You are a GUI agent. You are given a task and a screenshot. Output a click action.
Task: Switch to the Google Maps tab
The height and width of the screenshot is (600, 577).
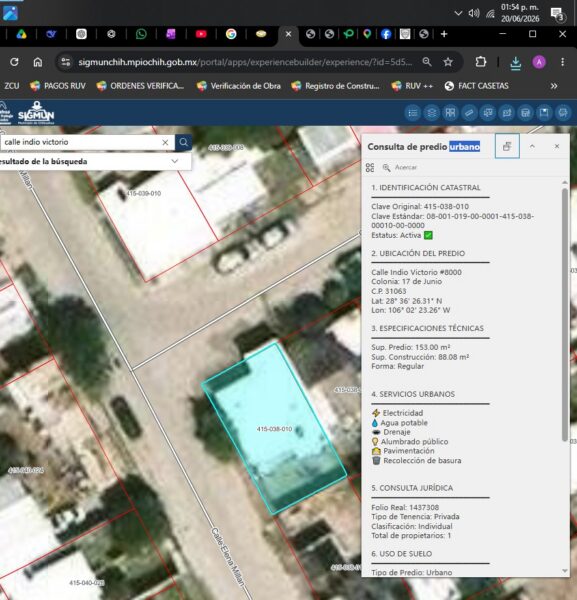[x=367, y=34]
